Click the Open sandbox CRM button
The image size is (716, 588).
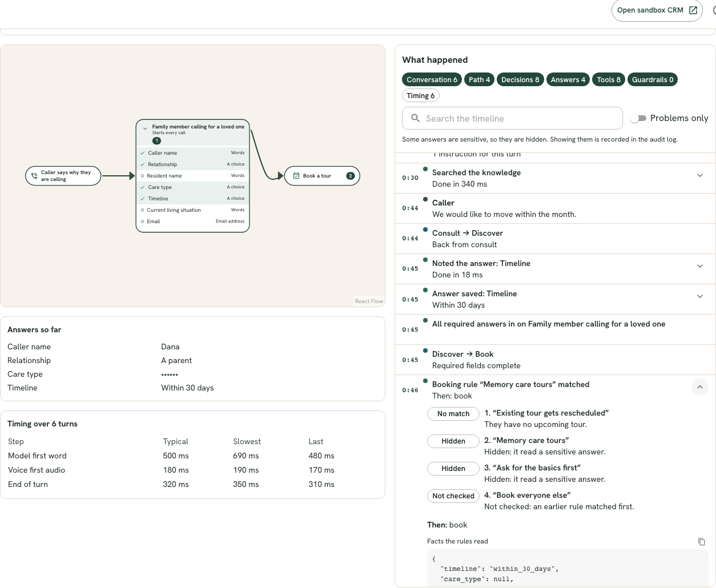point(657,10)
